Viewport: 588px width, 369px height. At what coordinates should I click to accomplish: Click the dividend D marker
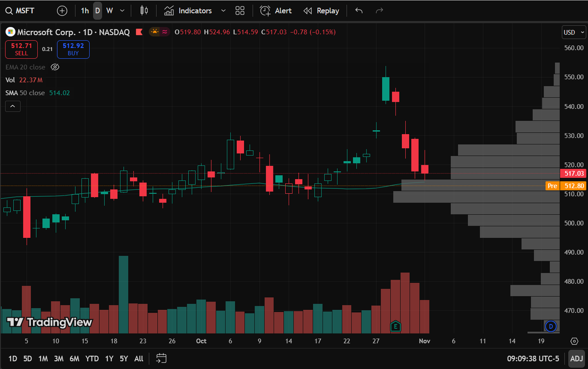tap(551, 326)
